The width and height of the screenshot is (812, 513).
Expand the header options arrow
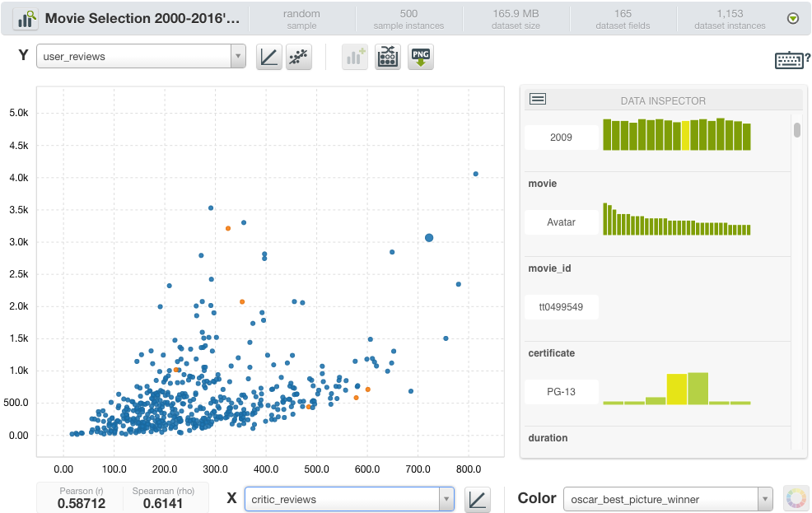coord(793,18)
